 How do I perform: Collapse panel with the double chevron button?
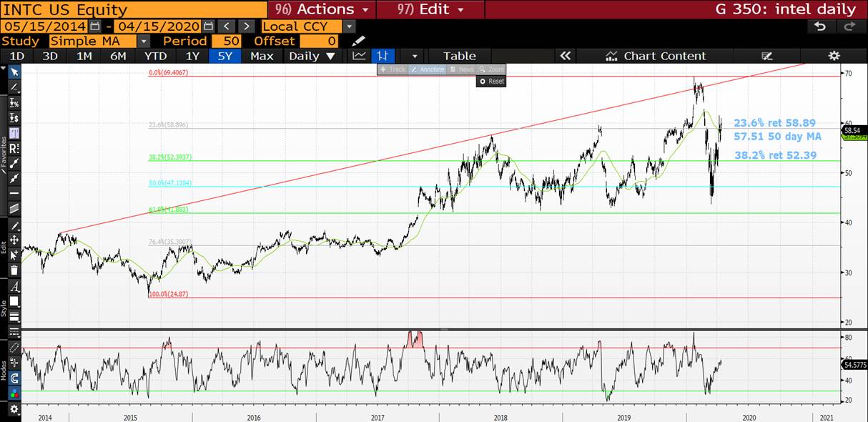tap(565, 56)
